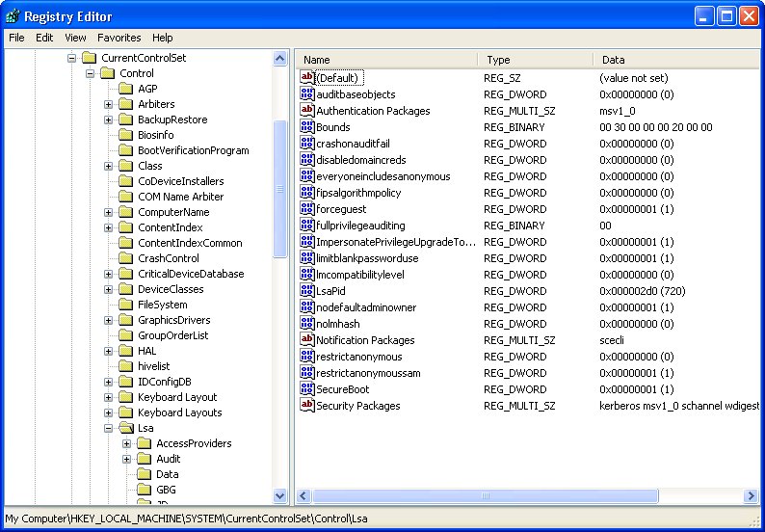The height and width of the screenshot is (532, 765).
Task: Open the Help menu
Action: tap(163, 38)
